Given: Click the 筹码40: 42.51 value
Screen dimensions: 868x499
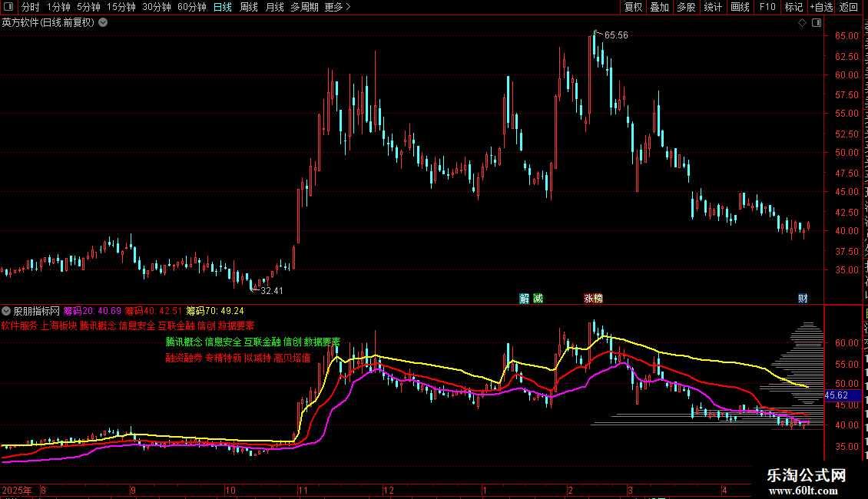Looking at the screenshot, I should tap(154, 311).
